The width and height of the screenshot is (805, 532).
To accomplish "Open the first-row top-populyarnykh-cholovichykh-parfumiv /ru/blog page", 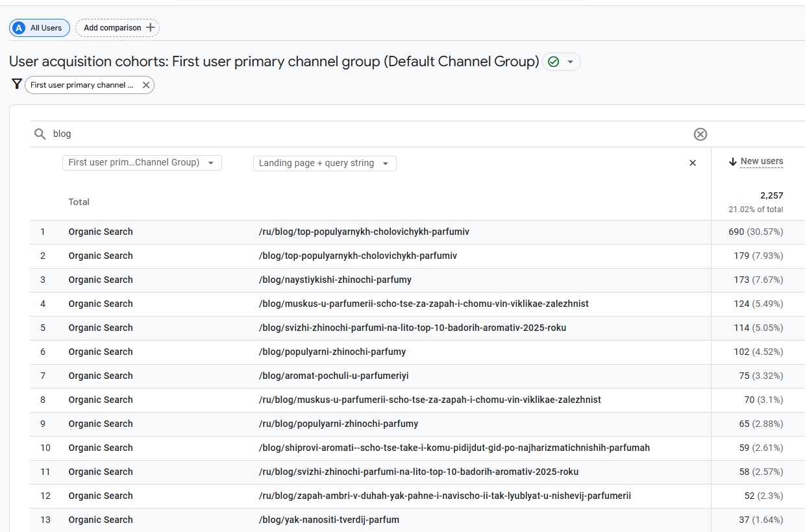I will coord(364,232).
